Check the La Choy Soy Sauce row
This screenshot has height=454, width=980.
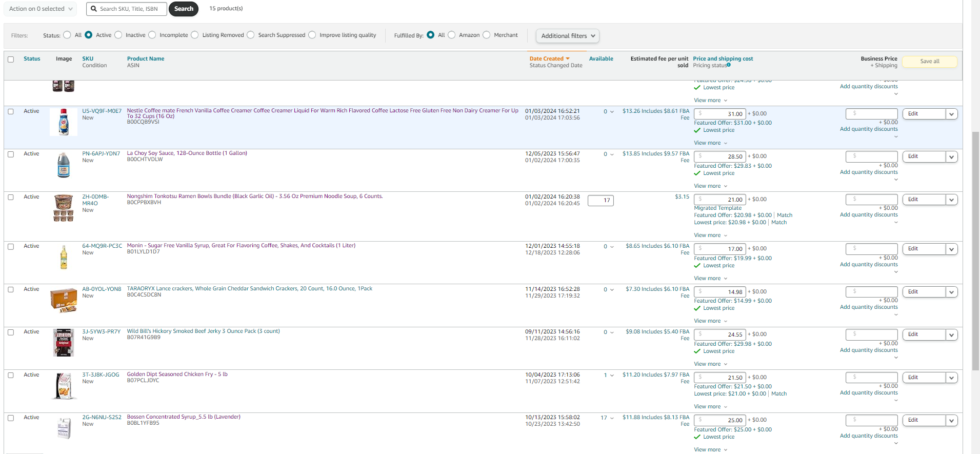click(x=11, y=154)
